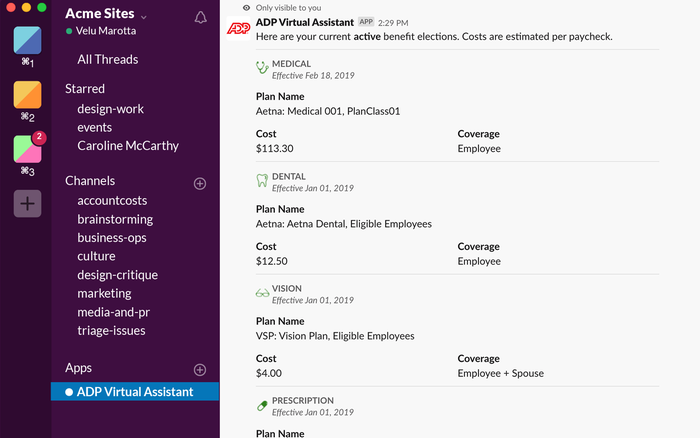Add a new workspace with plus button
This screenshot has height=438, width=700.
coord(27,204)
